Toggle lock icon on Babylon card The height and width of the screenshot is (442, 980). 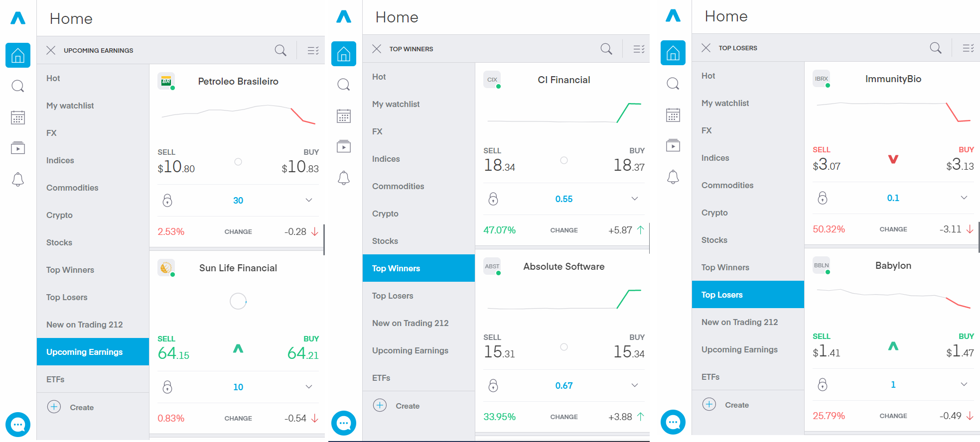click(x=823, y=384)
